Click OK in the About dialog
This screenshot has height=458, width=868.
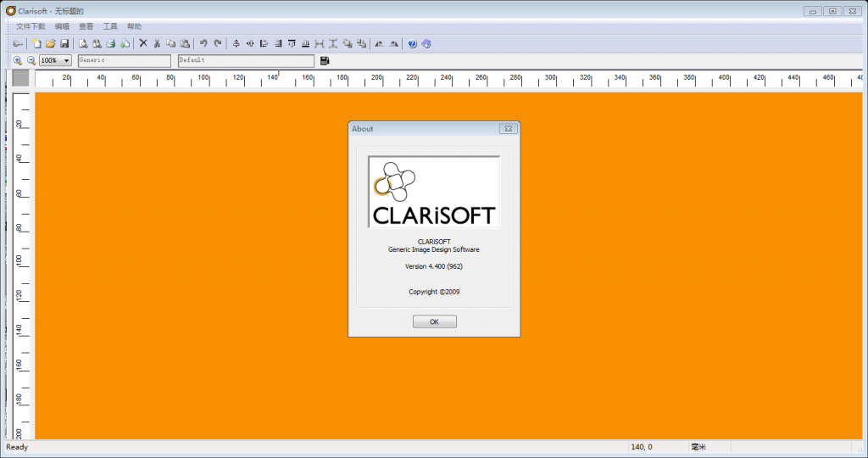click(435, 321)
